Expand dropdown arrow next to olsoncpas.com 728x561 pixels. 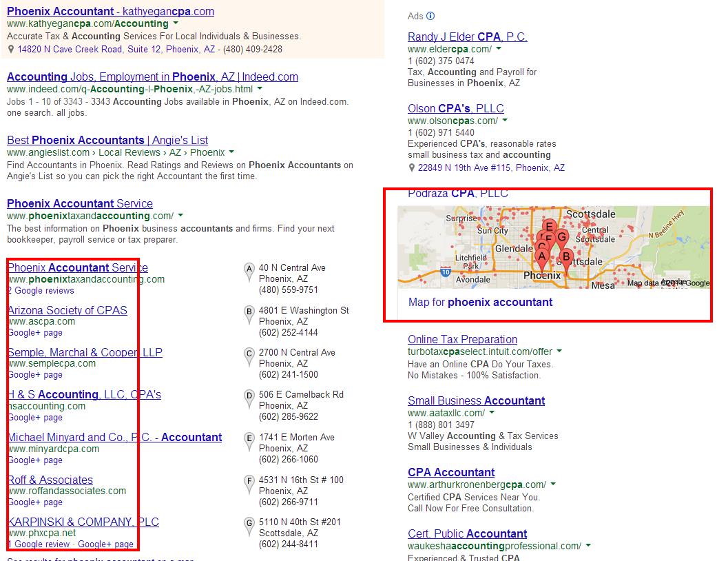pos(505,120)
